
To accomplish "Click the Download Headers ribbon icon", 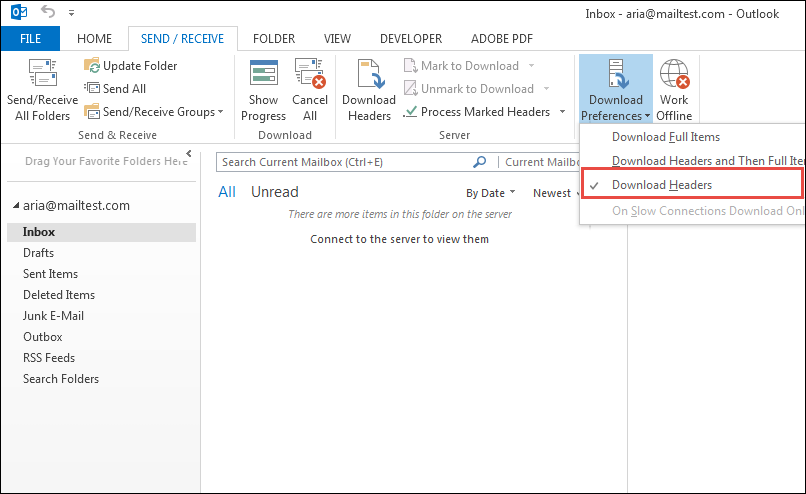I will pyautogui.click(x=369, y=74).
